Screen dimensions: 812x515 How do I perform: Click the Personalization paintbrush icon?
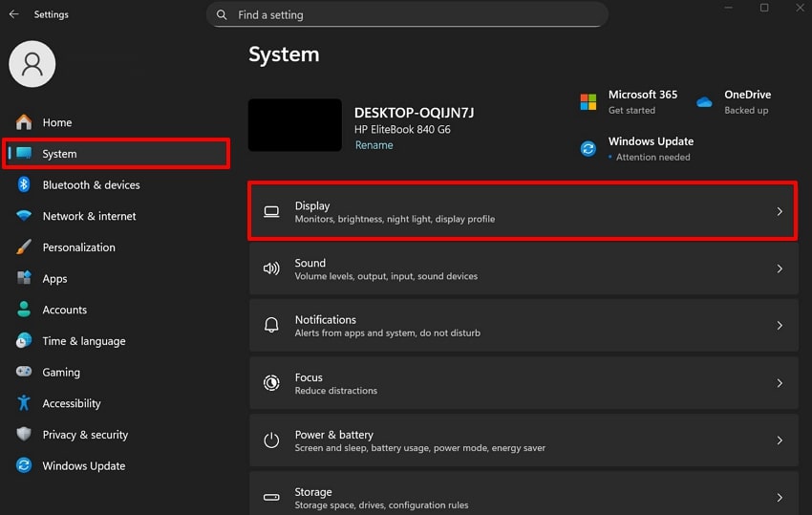pos(24,247)
